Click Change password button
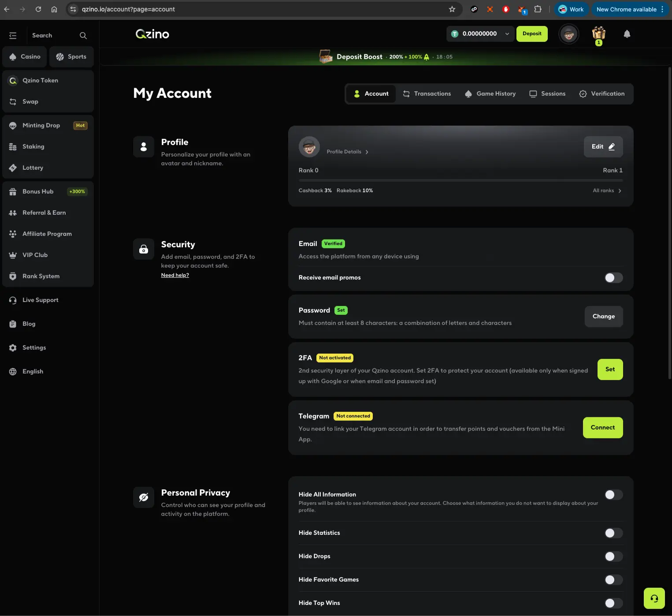 [x=604, y=317]
